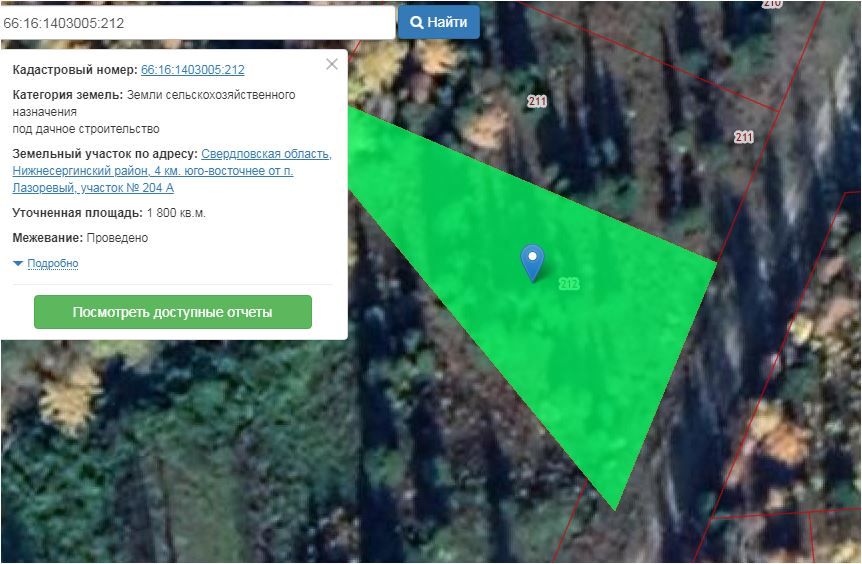
Task: Open cadastral number link 66:16:1403005:212
Action: coord(192,70)
